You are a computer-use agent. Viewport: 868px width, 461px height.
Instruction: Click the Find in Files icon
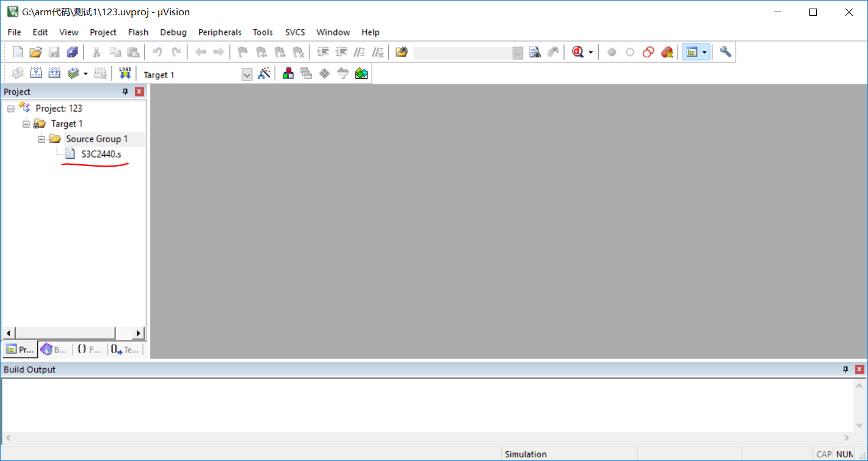pos(402,53)
